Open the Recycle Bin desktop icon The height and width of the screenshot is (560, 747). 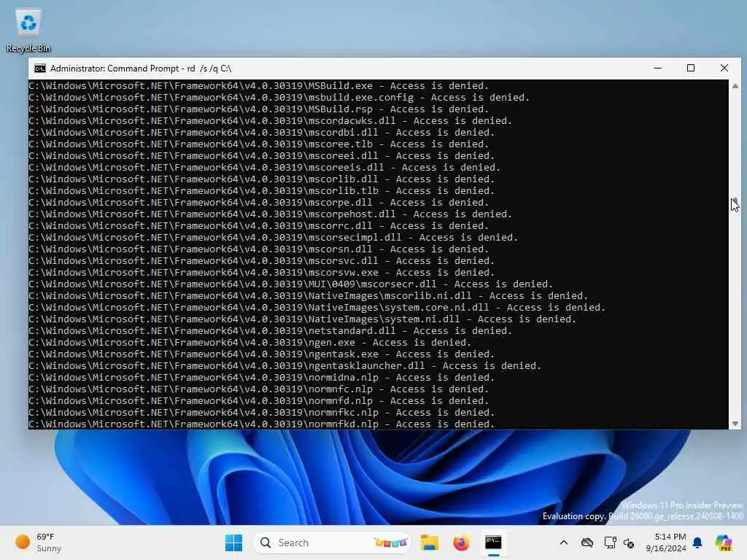tap(28, 29)
